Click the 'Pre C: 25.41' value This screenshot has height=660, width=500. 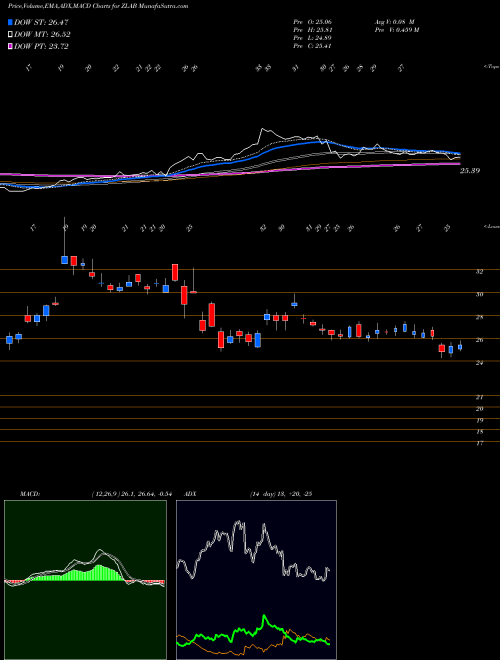(x=312, y=46)
